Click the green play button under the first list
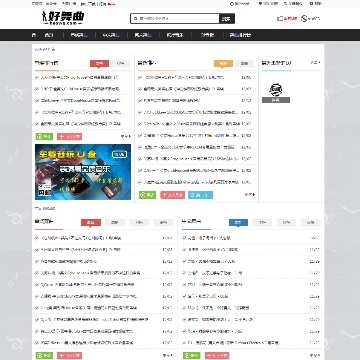Screen dimensions: 360x360 tap(44, 136)
